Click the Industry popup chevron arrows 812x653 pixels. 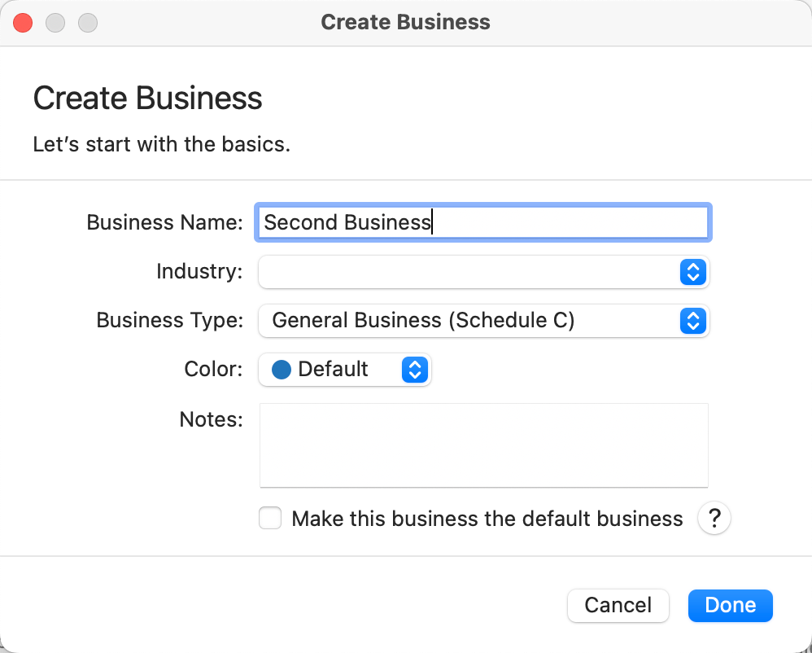coord(692,272)
